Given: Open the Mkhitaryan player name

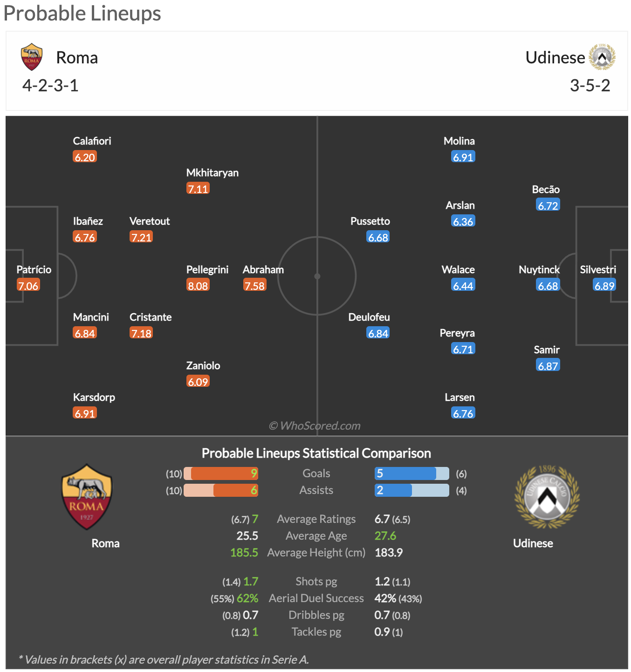Looking at the screenshot, I should (x=213, y=173).
